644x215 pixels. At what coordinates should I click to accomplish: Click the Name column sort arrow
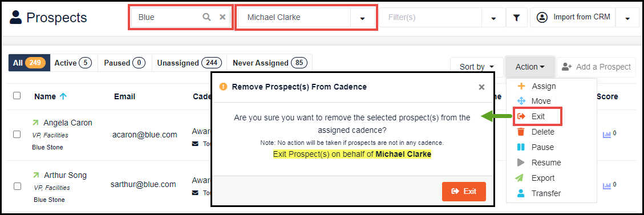tap(63, 96)
